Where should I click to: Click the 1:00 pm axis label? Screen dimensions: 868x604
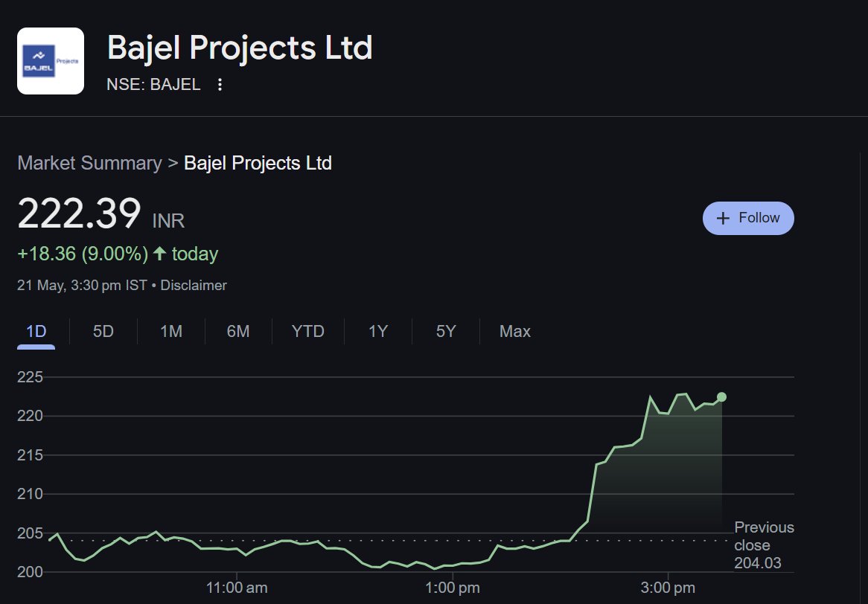click(453, 588)
